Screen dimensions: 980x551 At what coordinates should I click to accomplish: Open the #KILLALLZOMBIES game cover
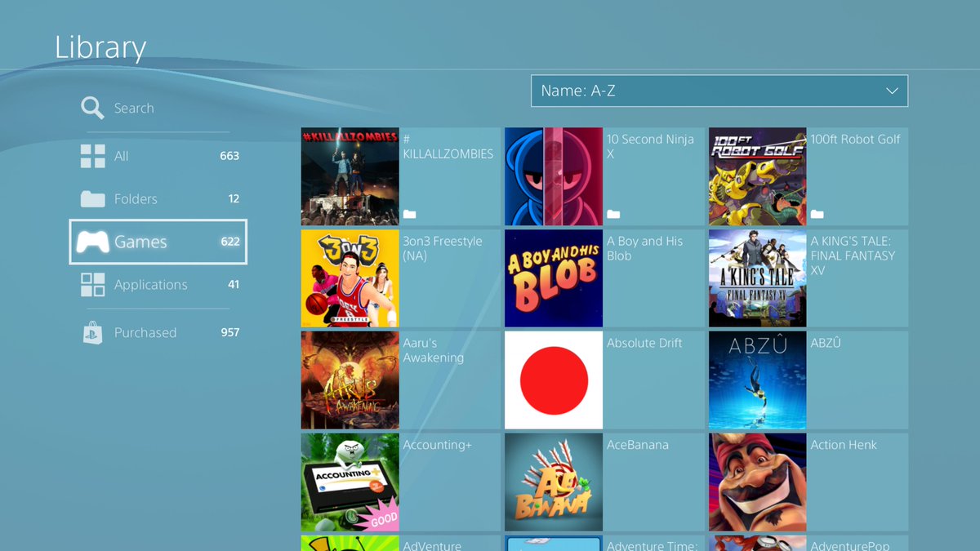pos(350,176)
